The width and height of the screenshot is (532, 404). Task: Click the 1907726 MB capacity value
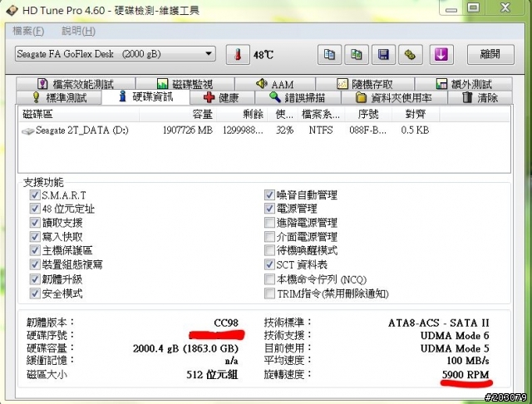188,131
